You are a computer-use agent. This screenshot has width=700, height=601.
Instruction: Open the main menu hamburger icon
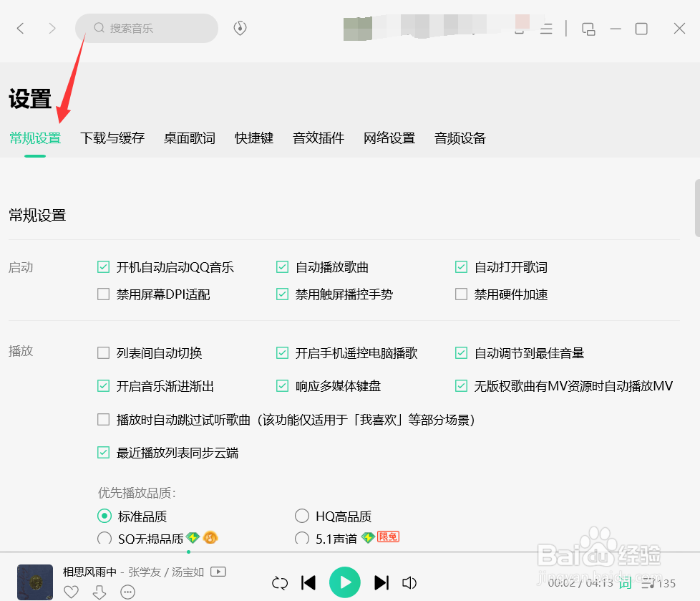[546, 29]
